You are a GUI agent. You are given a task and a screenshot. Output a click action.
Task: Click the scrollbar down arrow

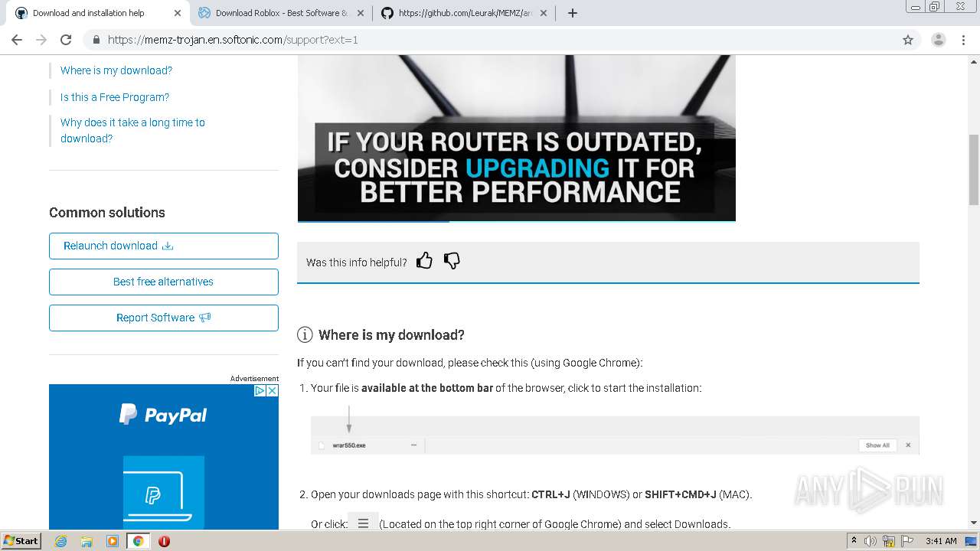click(974, 523)
